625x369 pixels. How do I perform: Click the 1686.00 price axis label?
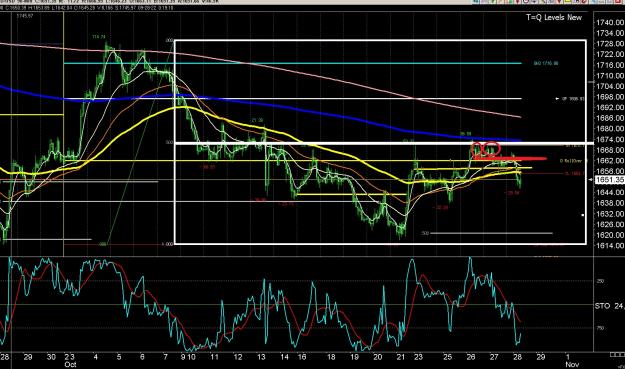click(610, 118)
